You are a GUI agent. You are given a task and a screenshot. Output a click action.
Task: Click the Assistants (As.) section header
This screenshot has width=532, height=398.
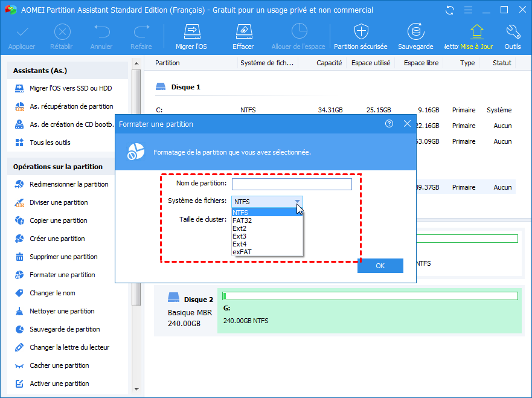tap(68, 71)
